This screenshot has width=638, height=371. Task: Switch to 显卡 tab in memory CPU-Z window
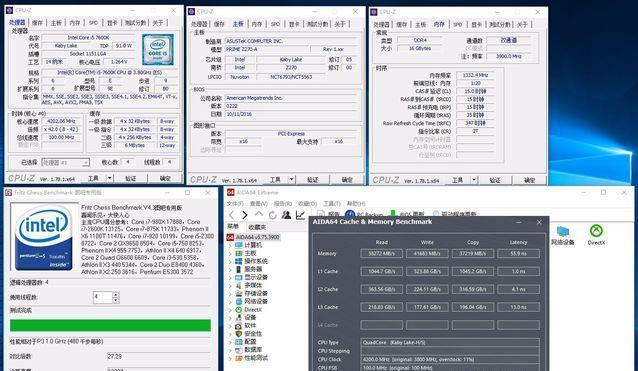pyautogui.click(x=476, y=24)
